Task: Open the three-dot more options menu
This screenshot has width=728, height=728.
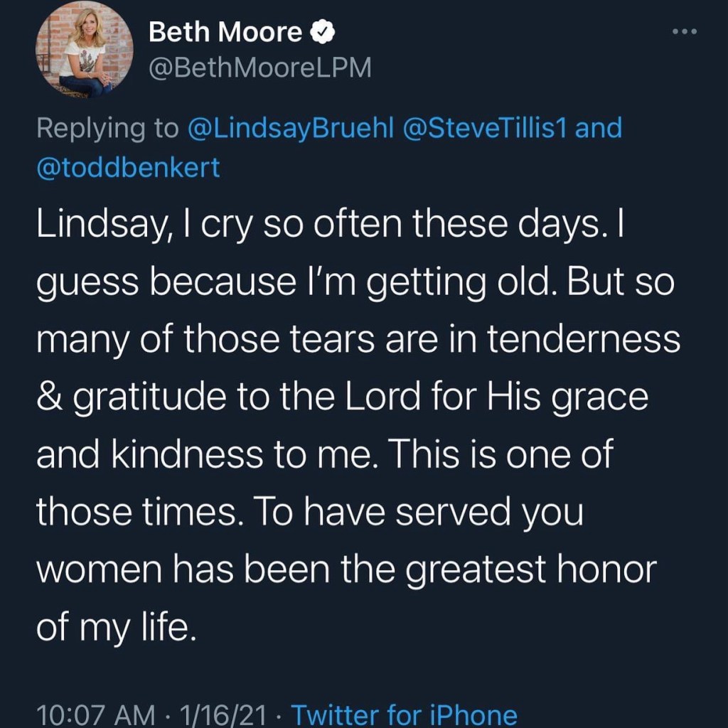Action: (x=685, y=32)
